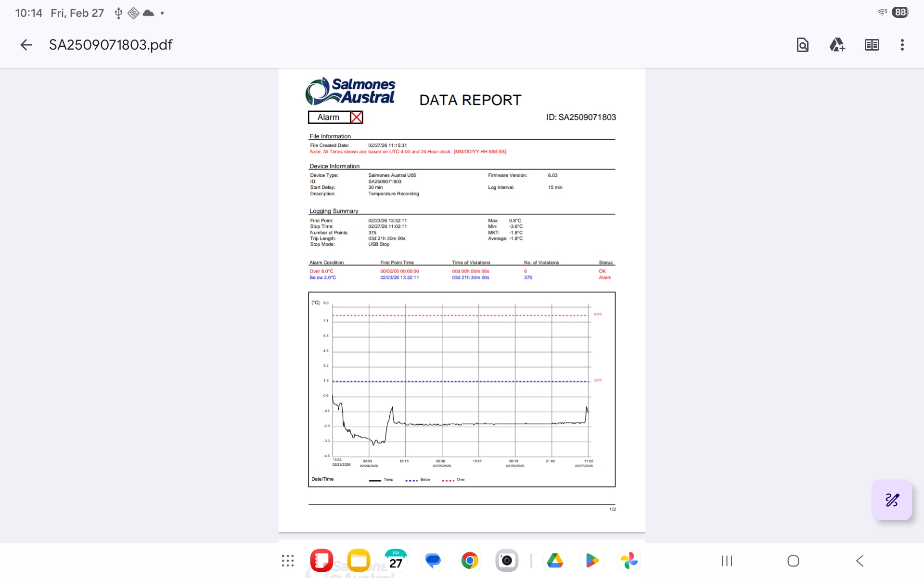Launch Google Photos from taskbar
This screenshot has width=924, height=578.
point(629,561)
